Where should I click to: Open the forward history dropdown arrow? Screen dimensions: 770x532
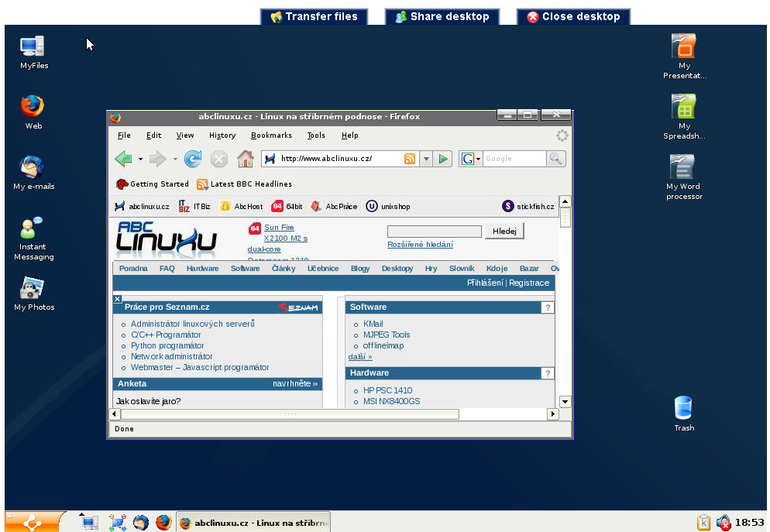point(175,159)
